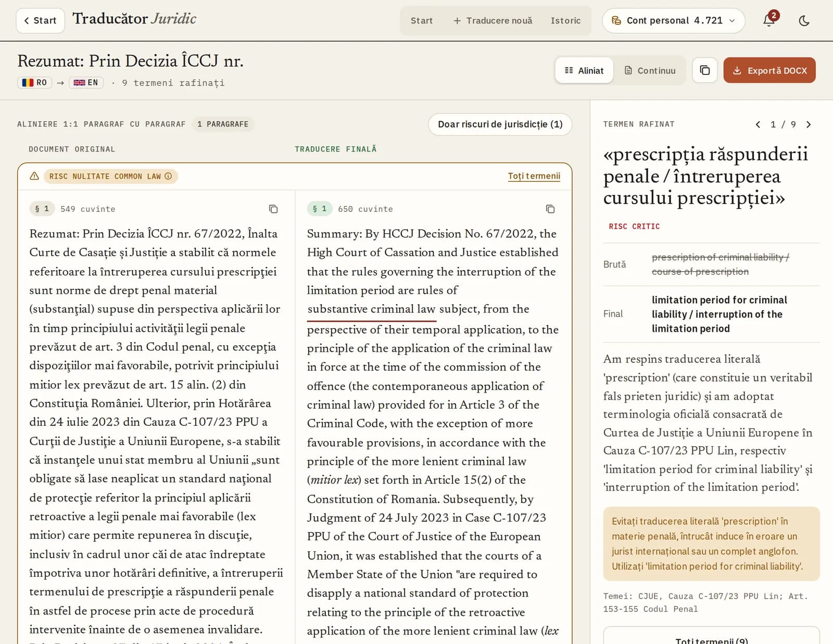Go to next refined term

pos(809,124)
